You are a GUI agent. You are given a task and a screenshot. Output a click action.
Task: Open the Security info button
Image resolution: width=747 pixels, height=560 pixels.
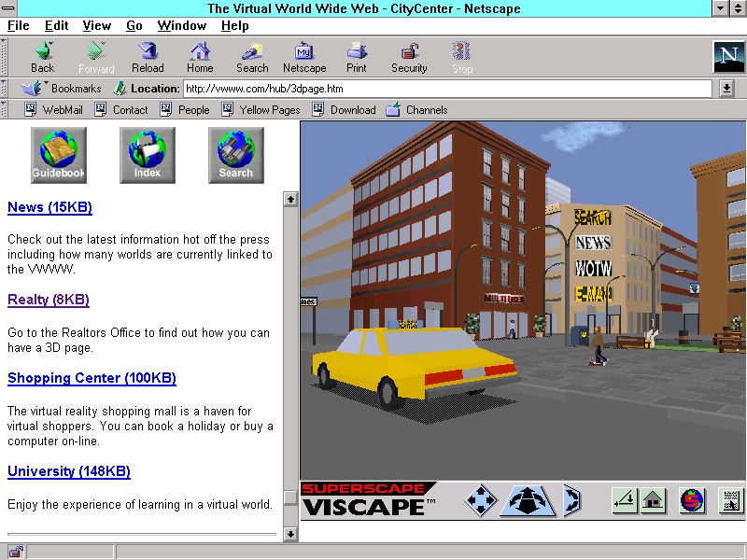tap(409, 57)
